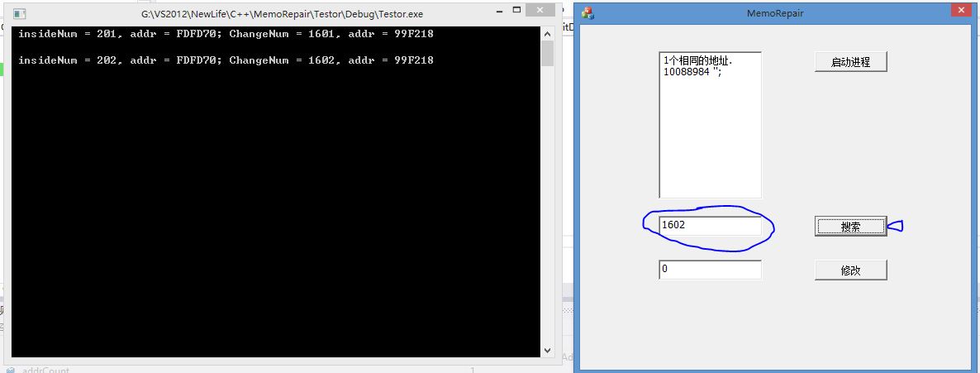Click the console vertical scrollbar thumb

tap(548, 54)
